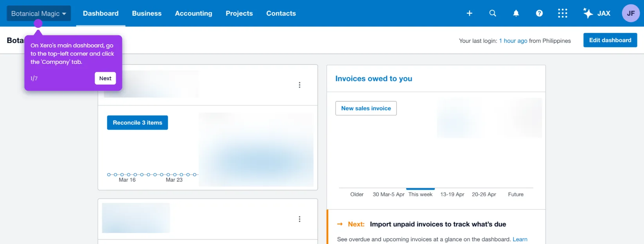Open the Botanical Magic organisation dropdown
Image resolution: width=644 pixels, height=244 pixels.
point(39,13)
